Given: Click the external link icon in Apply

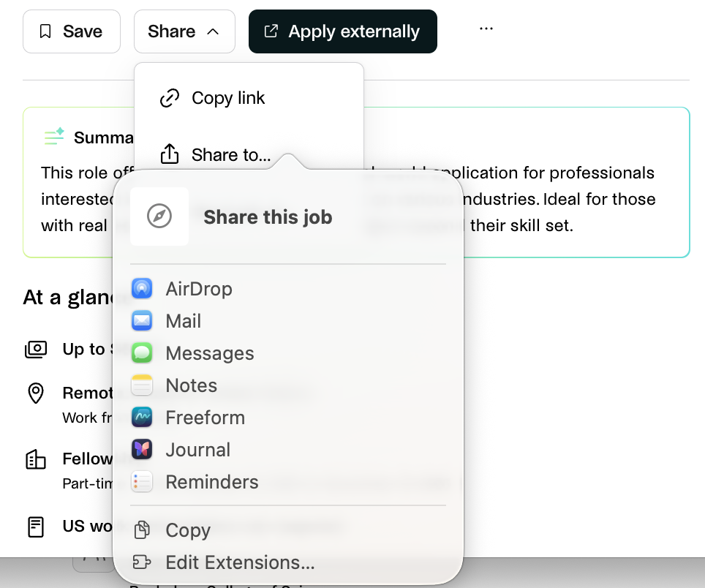Looking at the screenshot, I should [x=271, y=31].
